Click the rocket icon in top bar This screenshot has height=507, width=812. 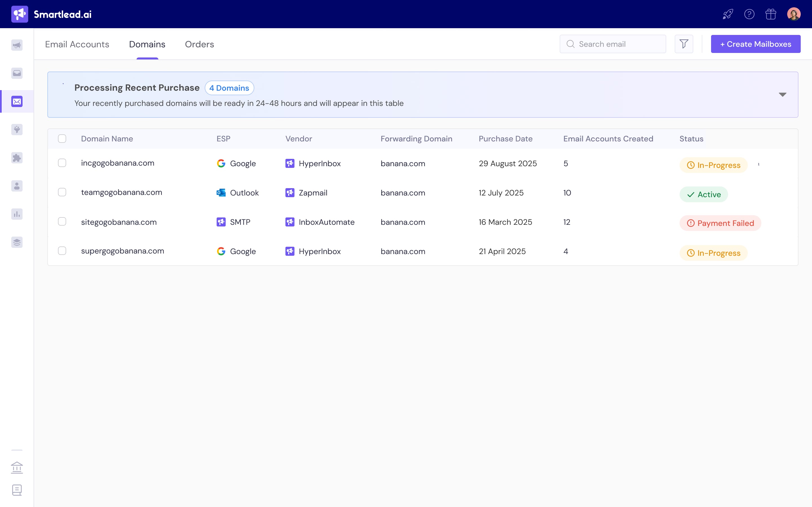click(x=727, y=14)
